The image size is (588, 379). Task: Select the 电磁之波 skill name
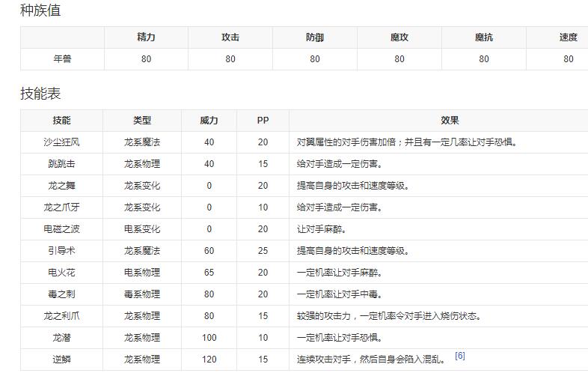point(62,229)
